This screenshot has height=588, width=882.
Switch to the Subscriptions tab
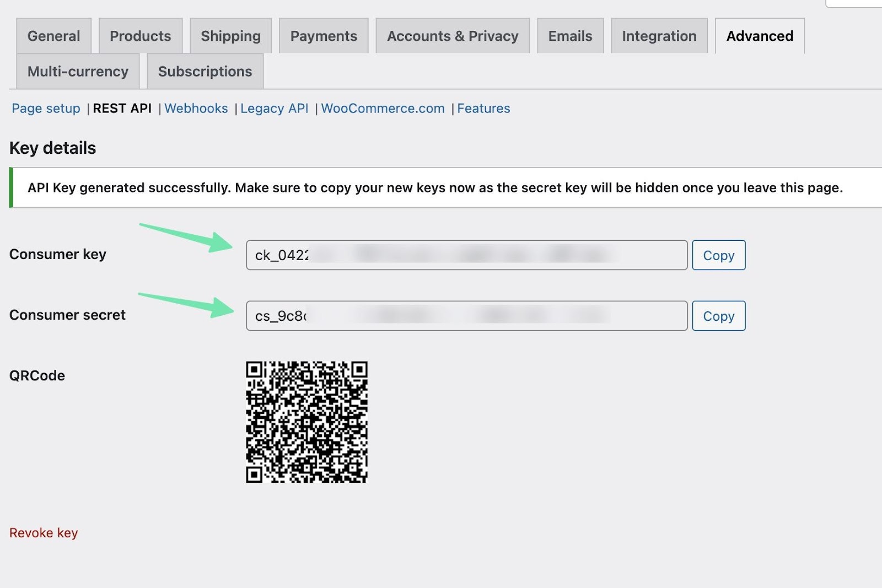pyautogui.click(x=205, y=71)
